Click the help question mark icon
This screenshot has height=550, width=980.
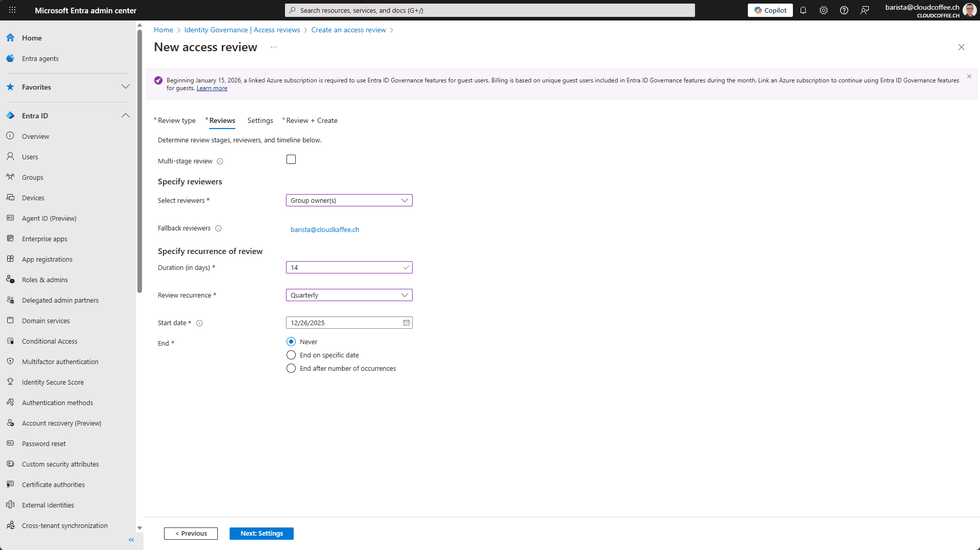point(844,10)
